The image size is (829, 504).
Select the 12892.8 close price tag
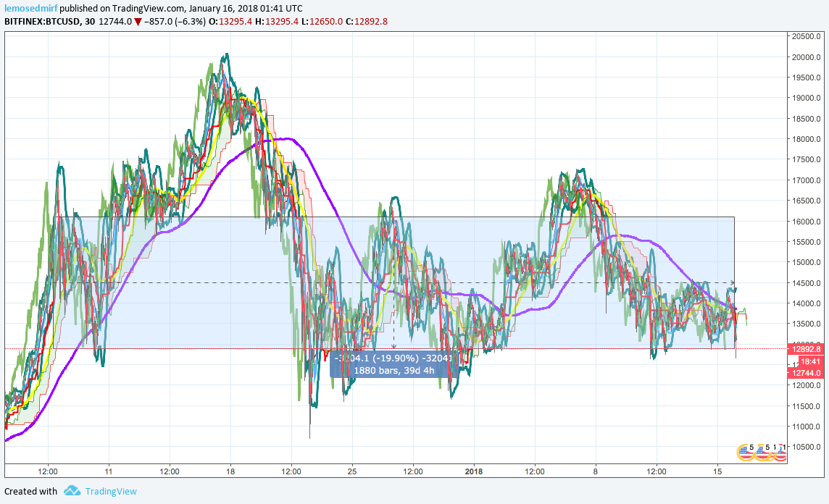804,349
